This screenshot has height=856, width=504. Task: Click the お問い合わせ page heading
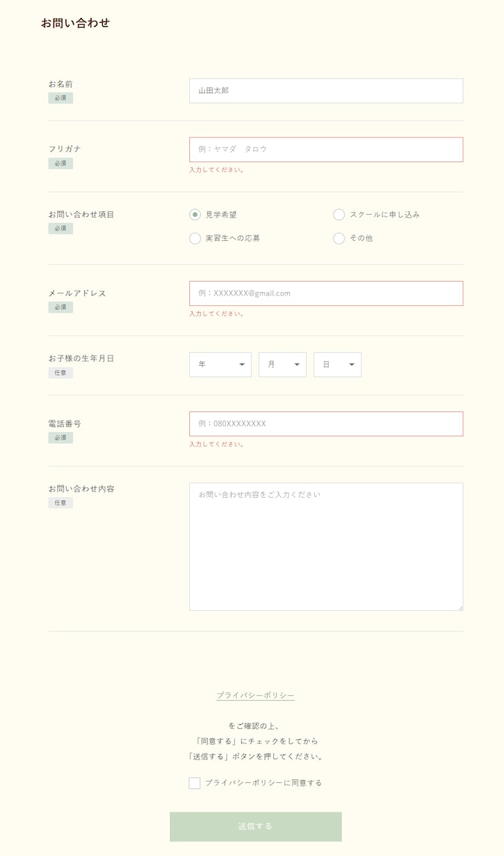click(75, 23)
